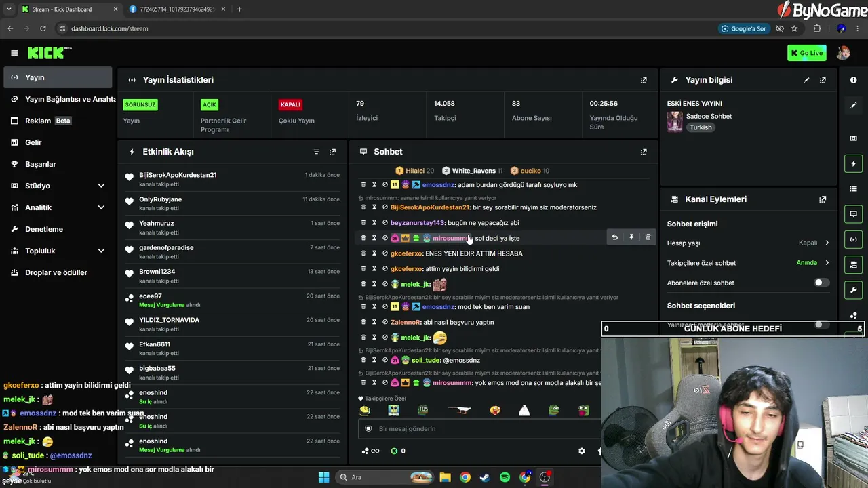The width and height of the screenshot is (868, 488).
Task: Switch to the second browser tab
Action: coord(177,9)
